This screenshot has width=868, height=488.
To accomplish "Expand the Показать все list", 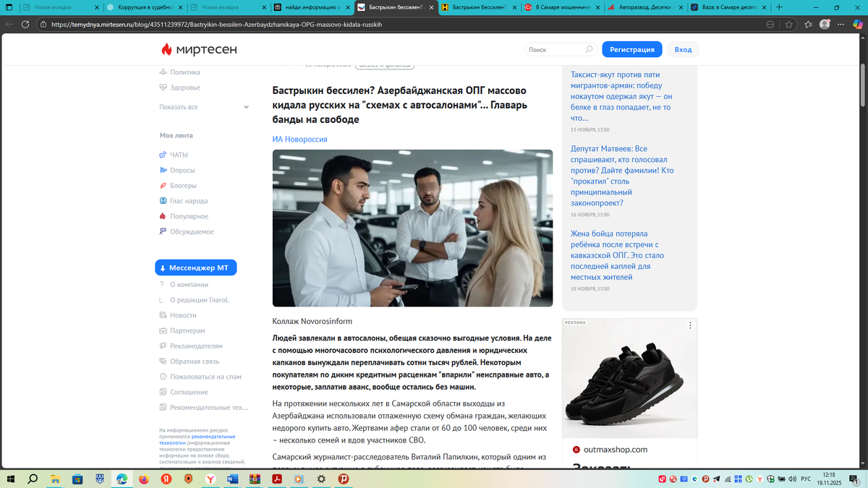I will pyautogui.click(x=204, y=107).
